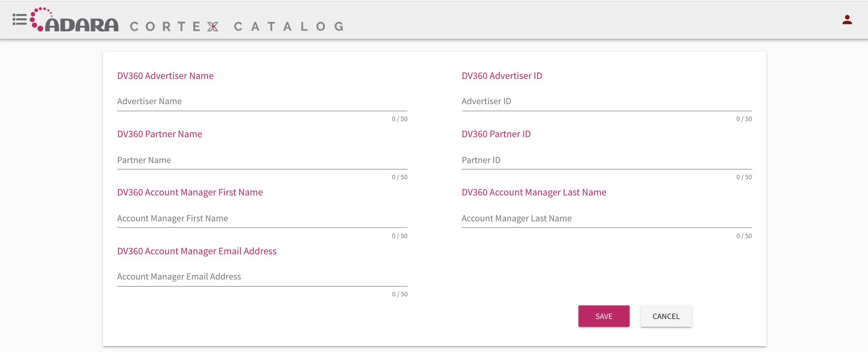Click the DV360 Advertiser ID label

pyautogui.click(x=502, y=76)
